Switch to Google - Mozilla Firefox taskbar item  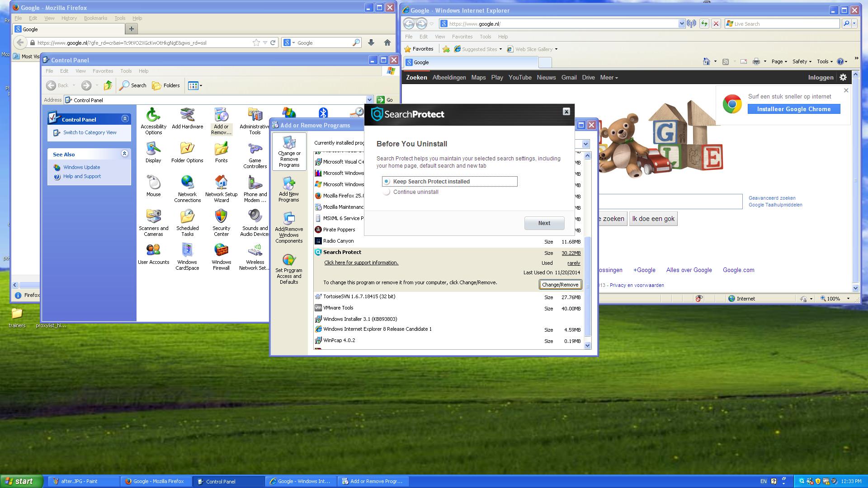tap(156, 481)
